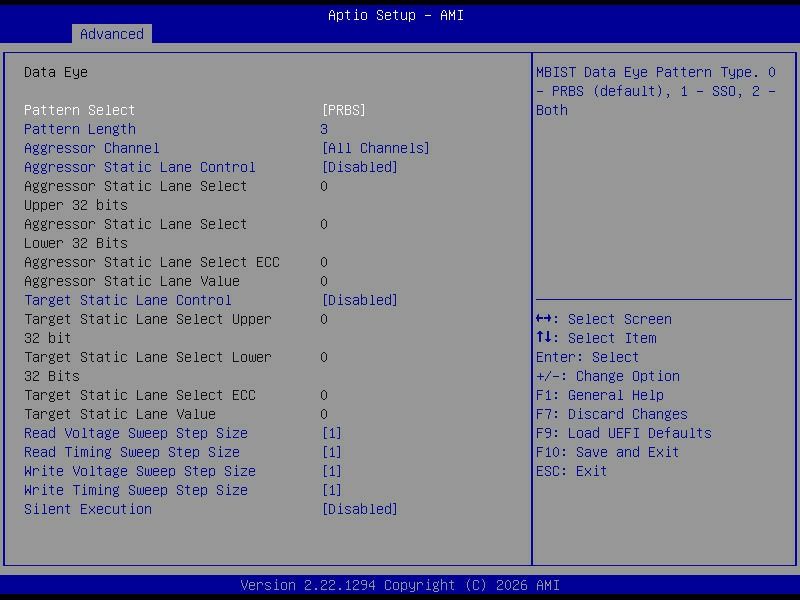Select Target Static Lane Control
Viewport: 800px width, 600px height.
[128, 300]
